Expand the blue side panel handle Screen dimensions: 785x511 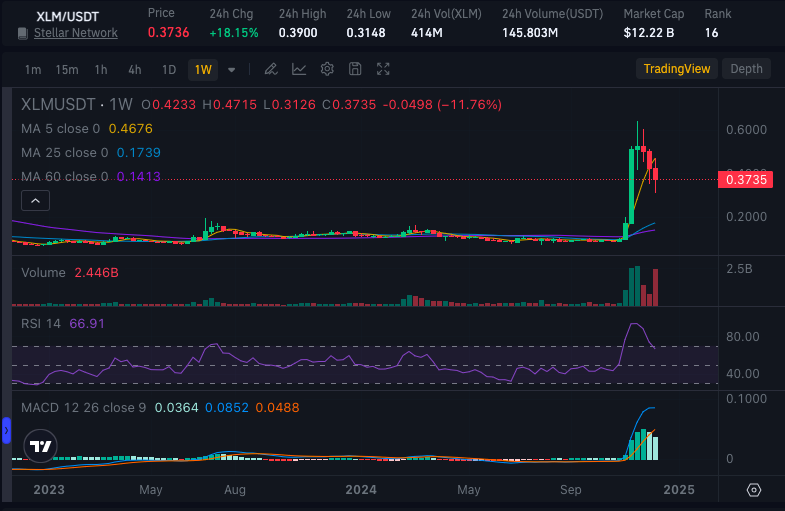pos(6,430)
